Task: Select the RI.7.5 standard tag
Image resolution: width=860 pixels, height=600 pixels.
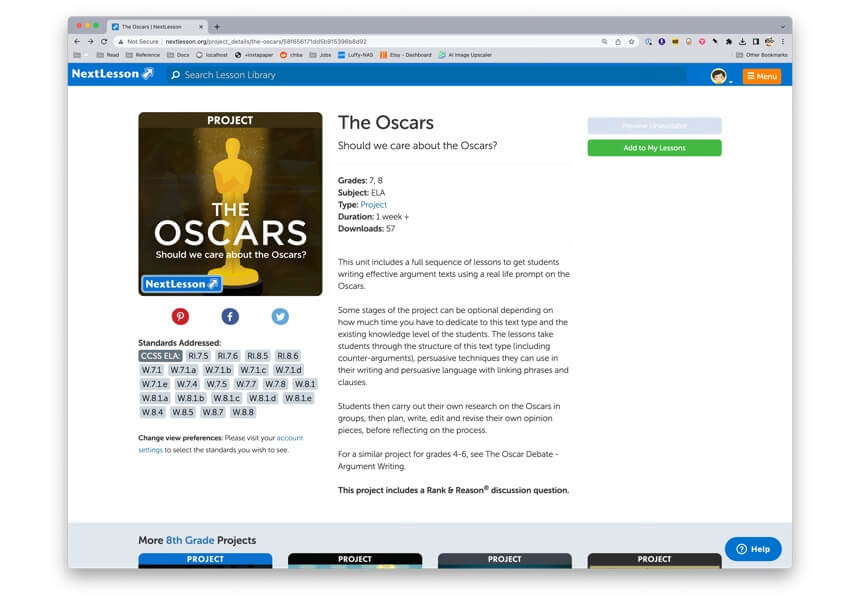Action: 198,356
